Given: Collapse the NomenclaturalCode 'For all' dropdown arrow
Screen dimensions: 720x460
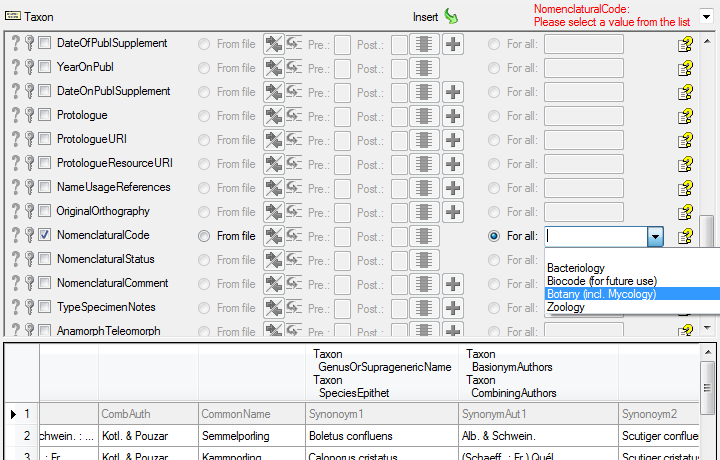Looking at the screenshot, I should tap(654, 237).
